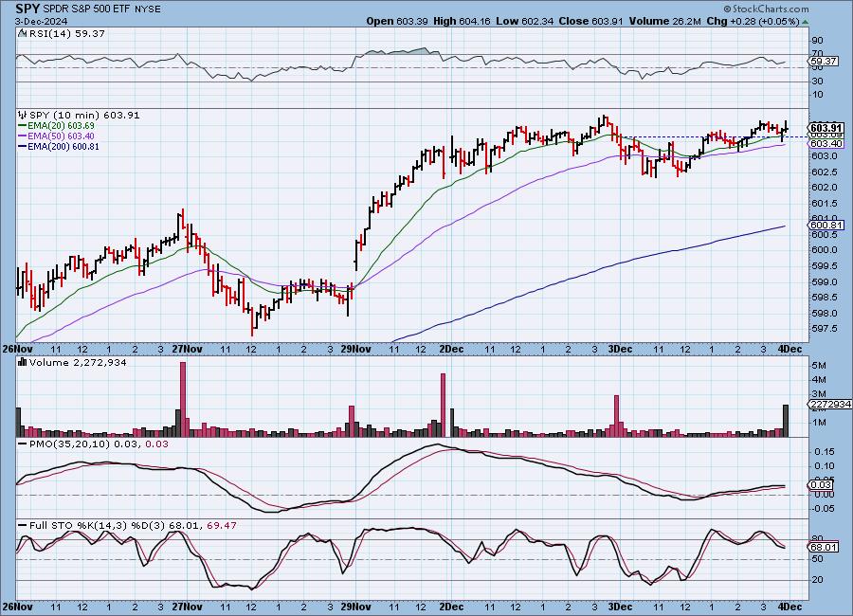
Task: Click the SPY (10 min) 603.91 label
Action: point(84,115)
